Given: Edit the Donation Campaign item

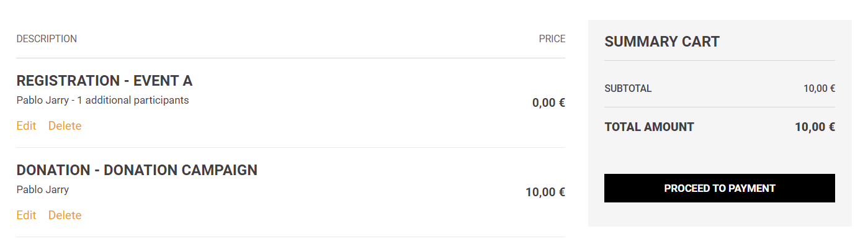Looking at the screenshot, I should click(x=26, y=215).
